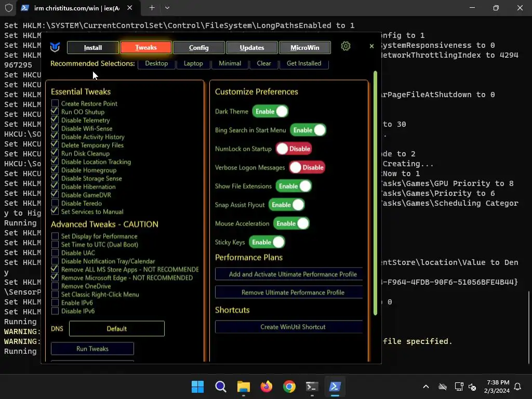Add and Activate Ultimate Performance Profile
Viewport: 532px width, 399px height.
pos(289,274)
